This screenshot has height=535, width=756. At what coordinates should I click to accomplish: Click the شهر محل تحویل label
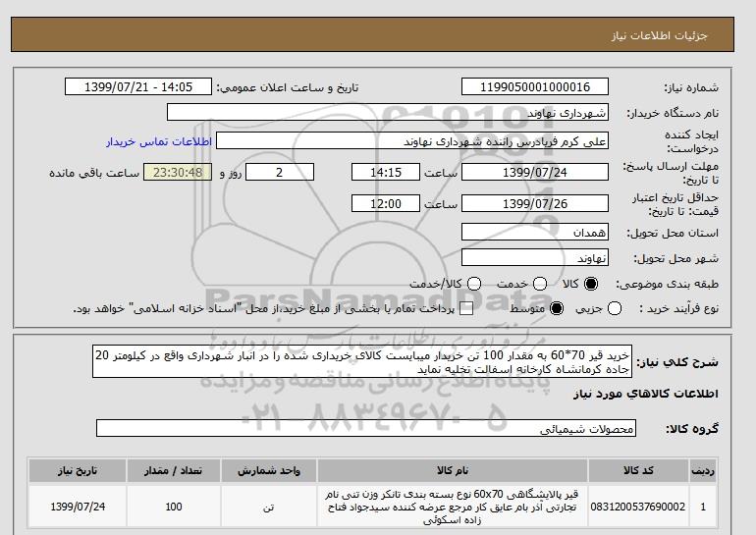click(x=675, y=258)
